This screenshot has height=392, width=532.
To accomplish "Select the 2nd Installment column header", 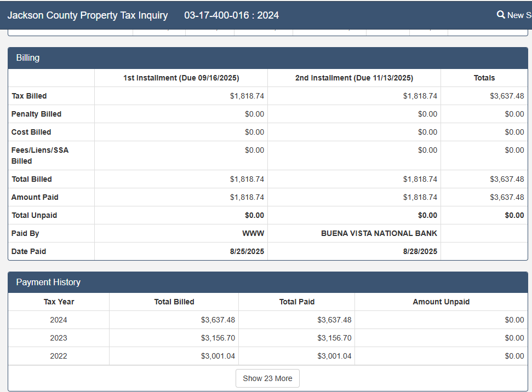I will (354, 78).
